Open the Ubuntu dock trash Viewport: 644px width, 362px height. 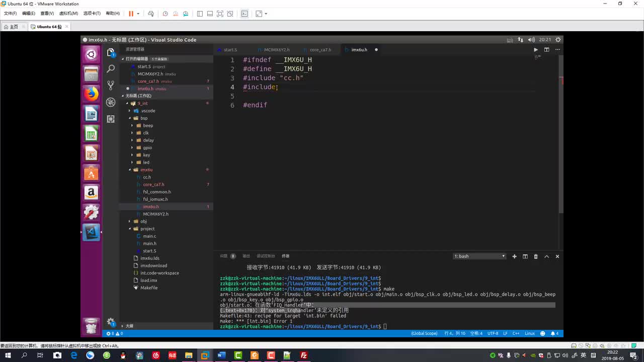coord(91,327)
